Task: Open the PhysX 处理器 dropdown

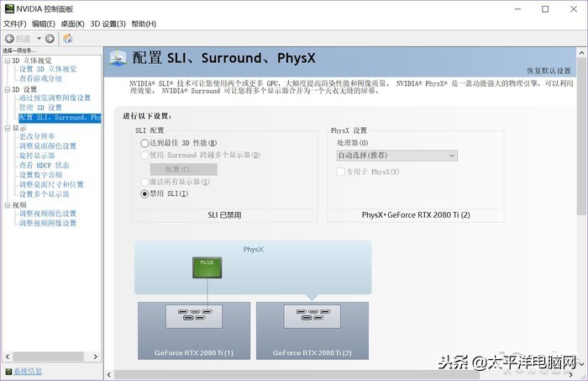Action: coord(396,156)
